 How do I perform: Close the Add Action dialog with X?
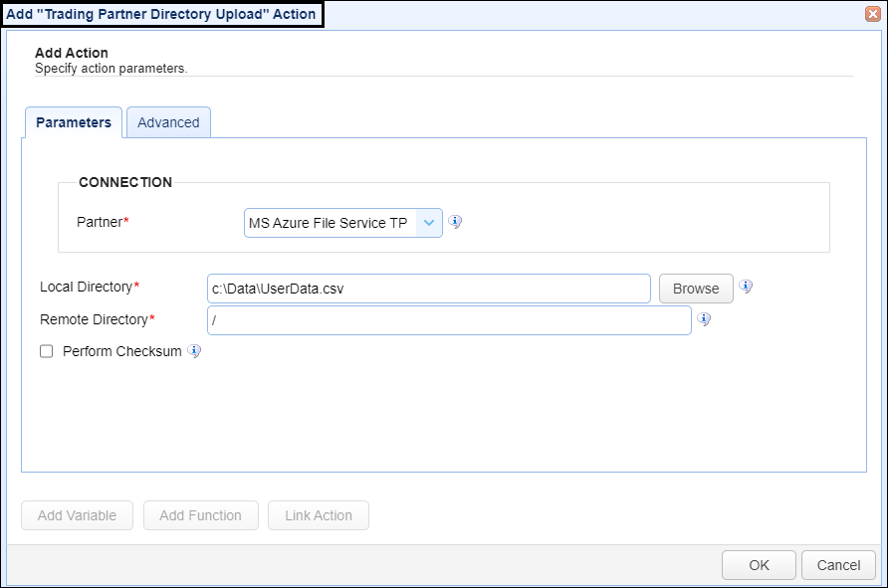click(x=873, y=14)
